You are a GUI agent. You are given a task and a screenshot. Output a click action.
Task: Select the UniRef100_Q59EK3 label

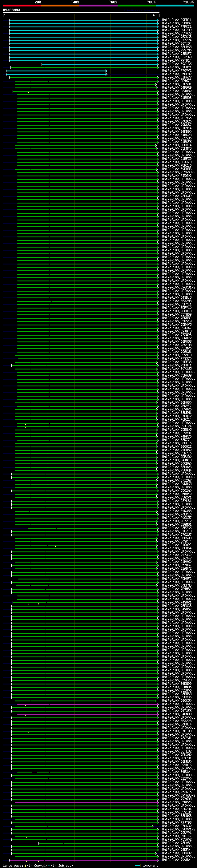pyautogui.click(x=176, y=680)
